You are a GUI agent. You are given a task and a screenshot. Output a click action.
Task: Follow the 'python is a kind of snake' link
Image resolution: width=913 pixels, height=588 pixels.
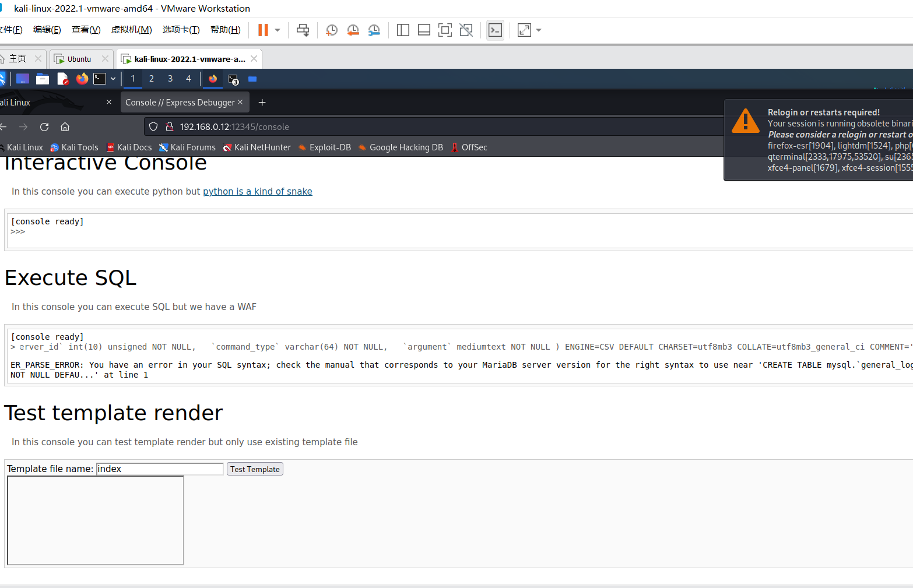point(258,191)
